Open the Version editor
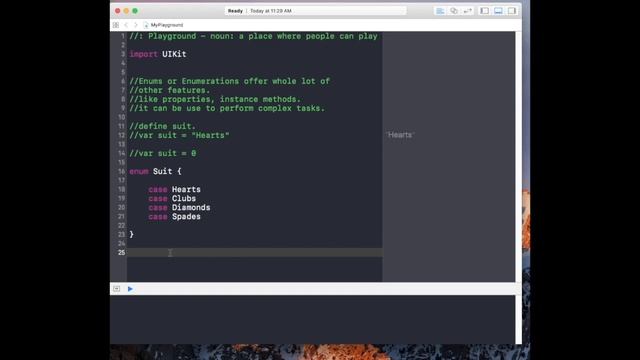 pos(467,11)
